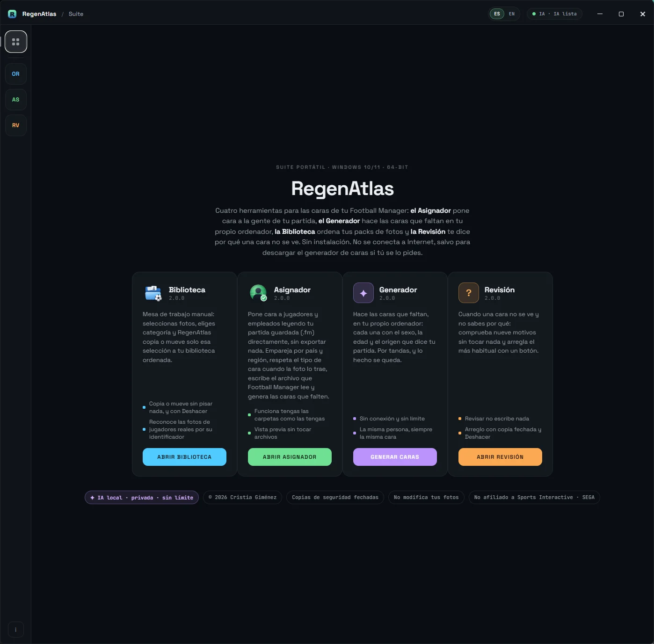Screen dimensions: 654x644
Task: Click the Asignador avatar icon
Action: click(x=258, y=293)
